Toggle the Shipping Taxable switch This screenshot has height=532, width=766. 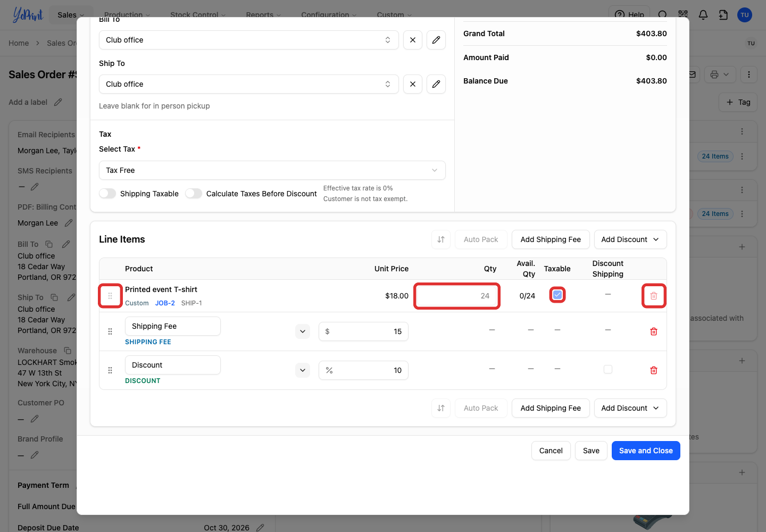click(x=107, y=194)
